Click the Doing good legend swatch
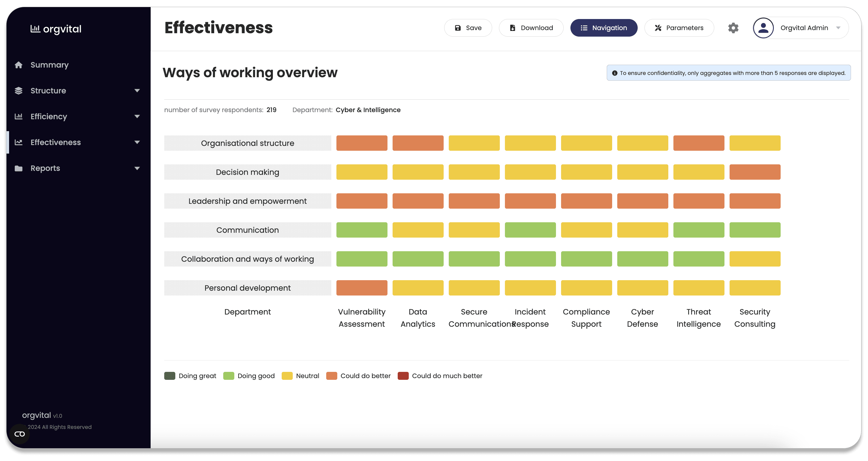 click(228, 376)
